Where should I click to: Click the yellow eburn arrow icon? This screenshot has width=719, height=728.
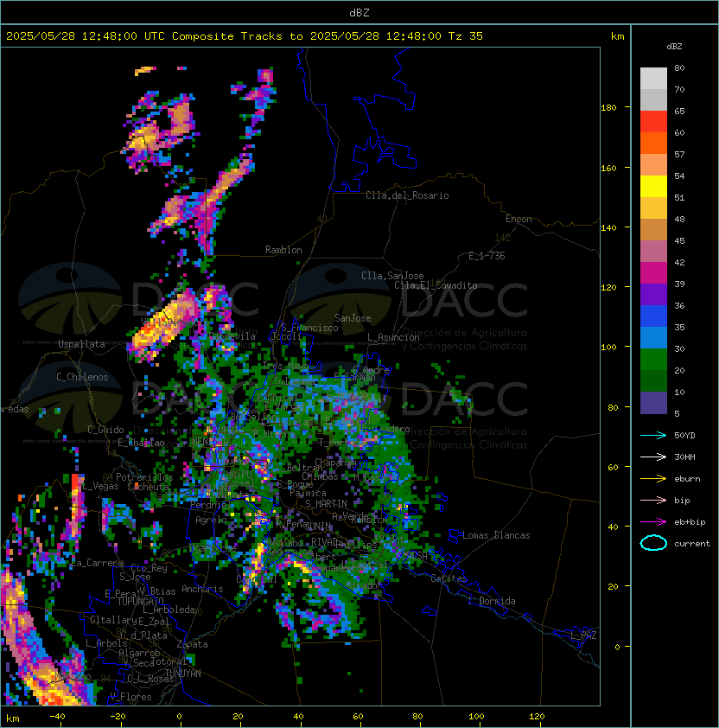click(653, 479)
